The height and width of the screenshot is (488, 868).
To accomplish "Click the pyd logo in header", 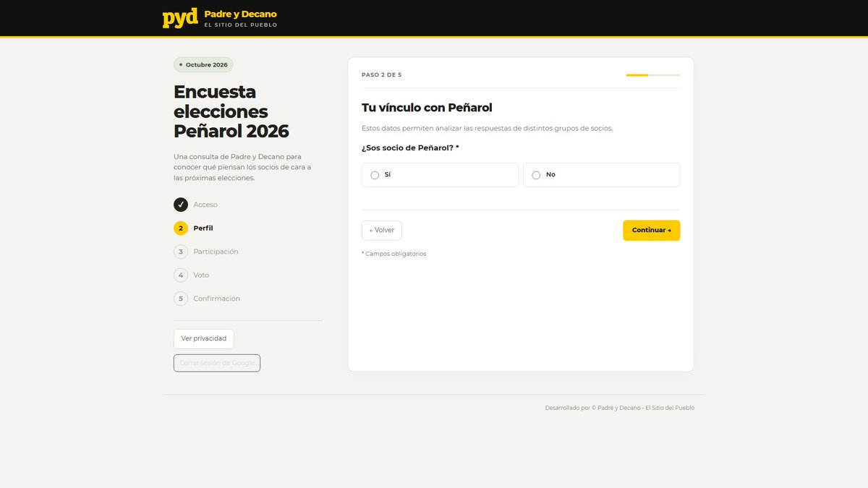I will pos(180,18).
